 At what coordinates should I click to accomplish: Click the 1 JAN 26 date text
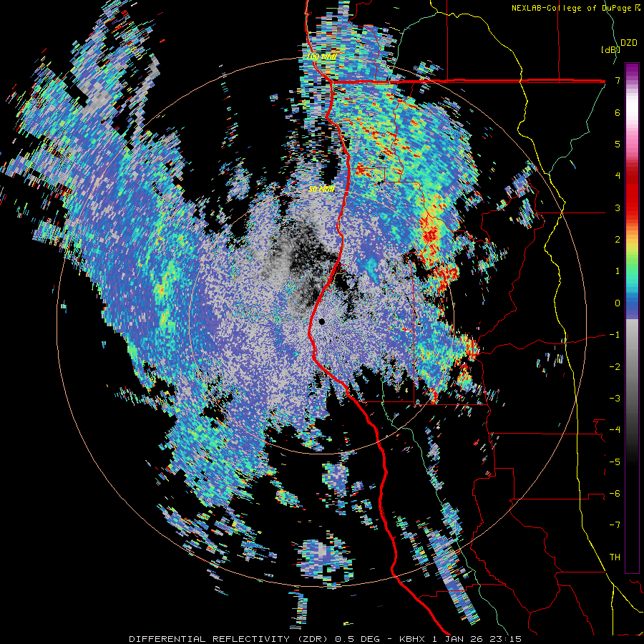[457, 639]
